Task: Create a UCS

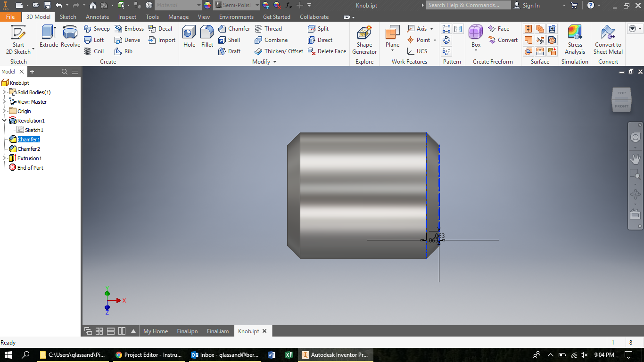Action: 417,51
